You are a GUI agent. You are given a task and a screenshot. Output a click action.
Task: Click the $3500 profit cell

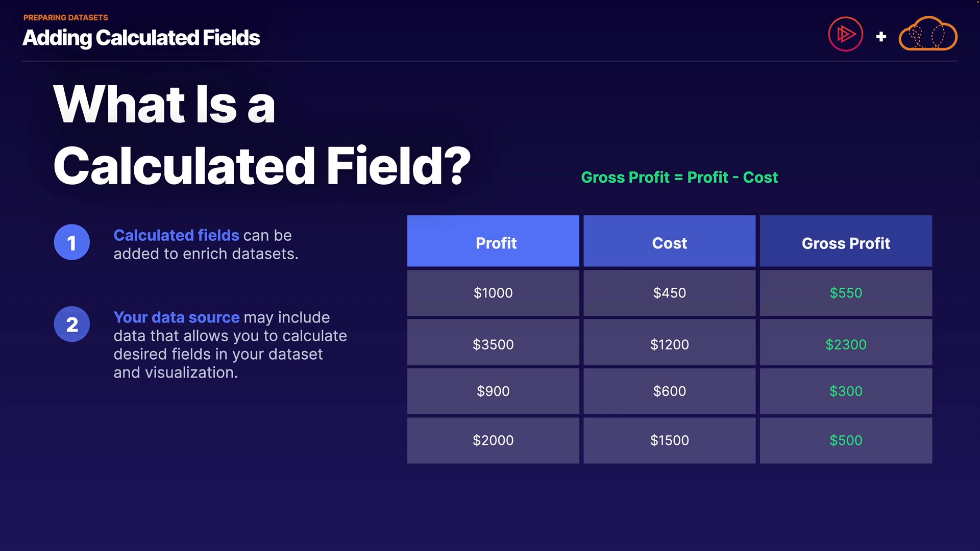pyautogui.click(x=493, y=344)
